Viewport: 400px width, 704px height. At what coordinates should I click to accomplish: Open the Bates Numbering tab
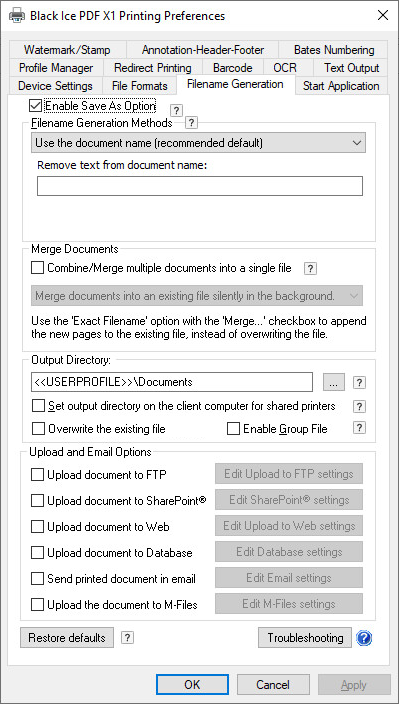(x=334, y=50)
